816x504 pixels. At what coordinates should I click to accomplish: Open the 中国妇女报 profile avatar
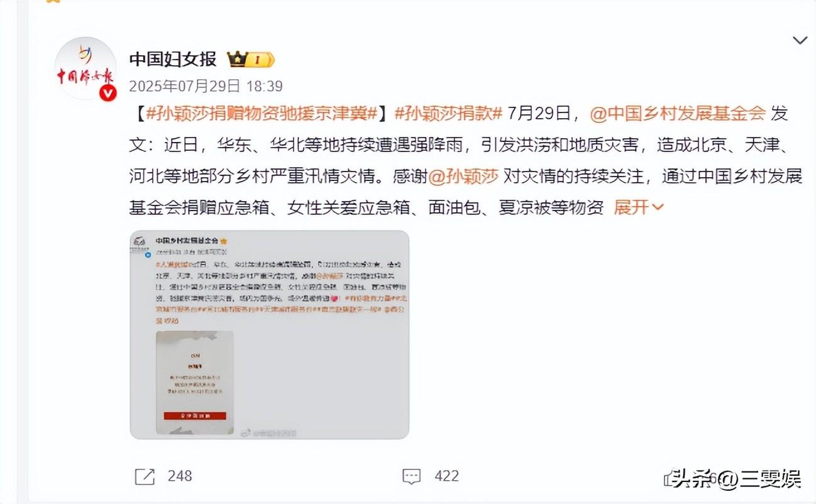tap(85, 68)
